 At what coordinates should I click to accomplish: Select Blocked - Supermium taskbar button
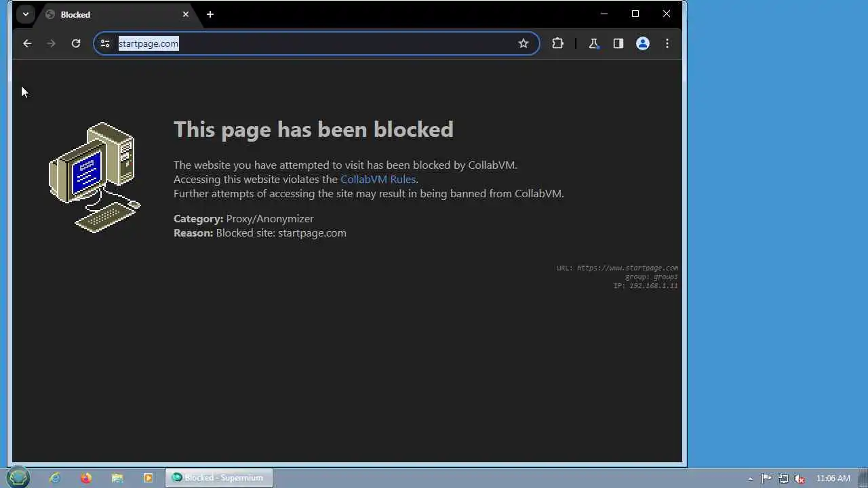coord(219,478)
